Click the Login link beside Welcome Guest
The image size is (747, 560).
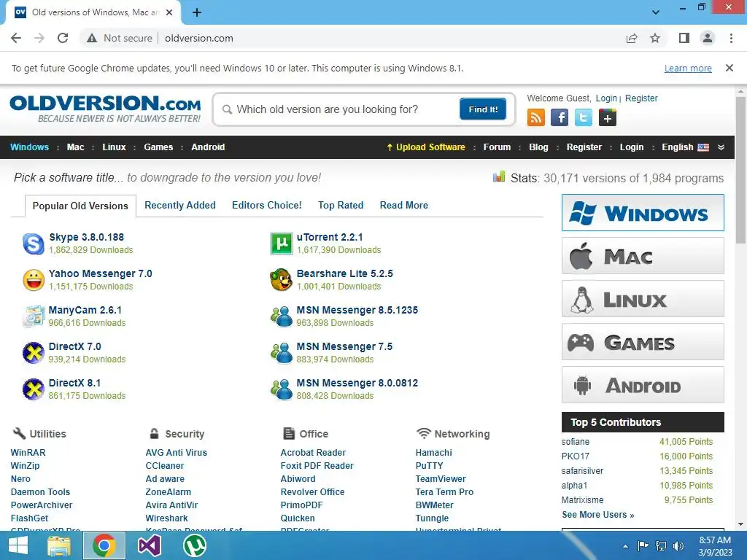point(606,98)
